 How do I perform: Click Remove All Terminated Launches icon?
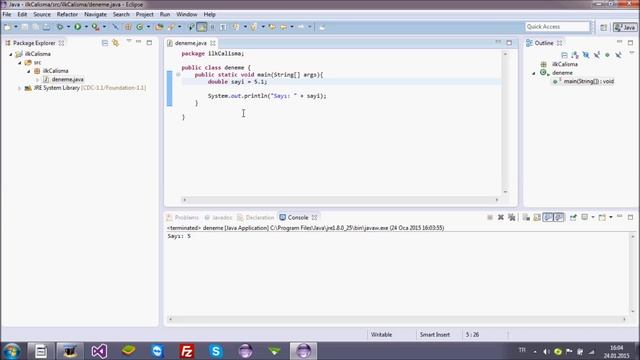pyautogui.click(x=511, y=218)
